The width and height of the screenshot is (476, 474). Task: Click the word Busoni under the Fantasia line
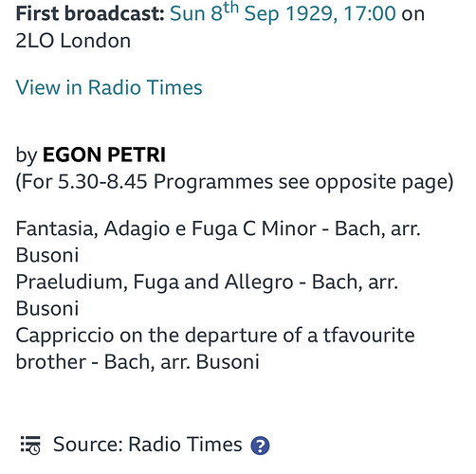(x=47, y=255)
